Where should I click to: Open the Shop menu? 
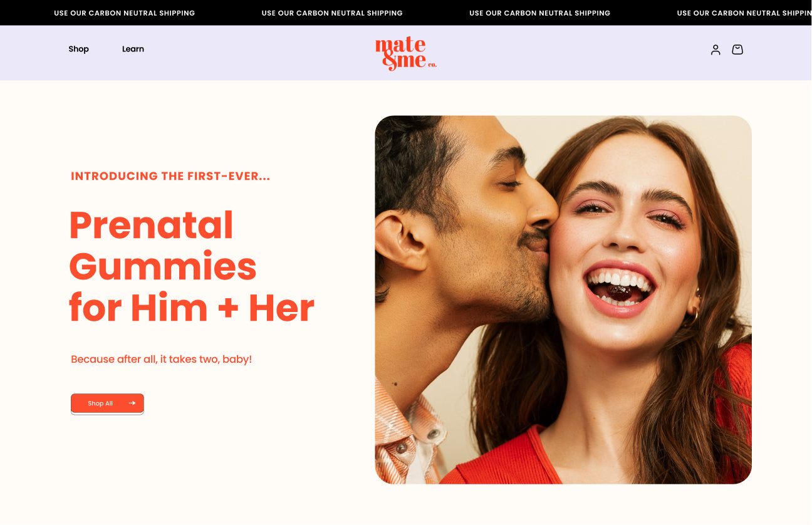pyautogui.click(x=79, y=49)
